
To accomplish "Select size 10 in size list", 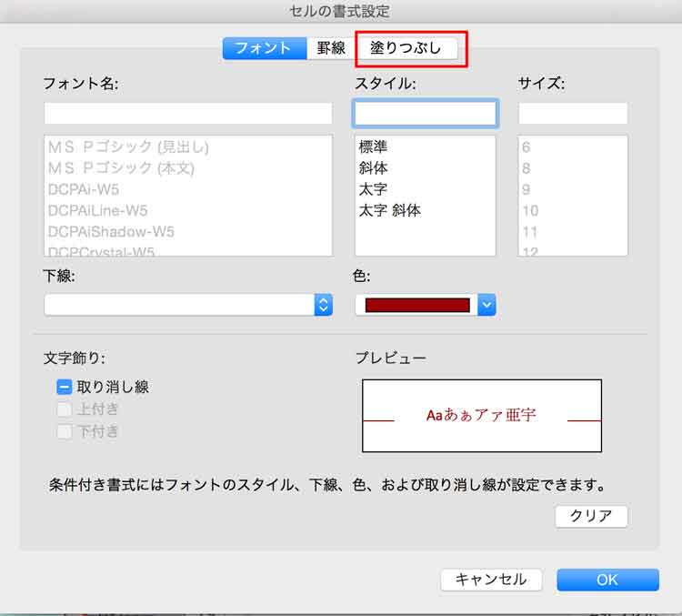I will [530, 210].
